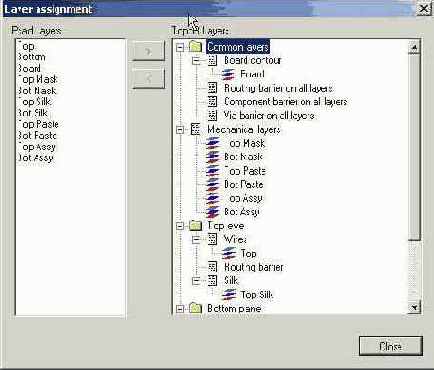Click the Mechanical layers category icon
The image size is (434, 370).
pos(195,129)
